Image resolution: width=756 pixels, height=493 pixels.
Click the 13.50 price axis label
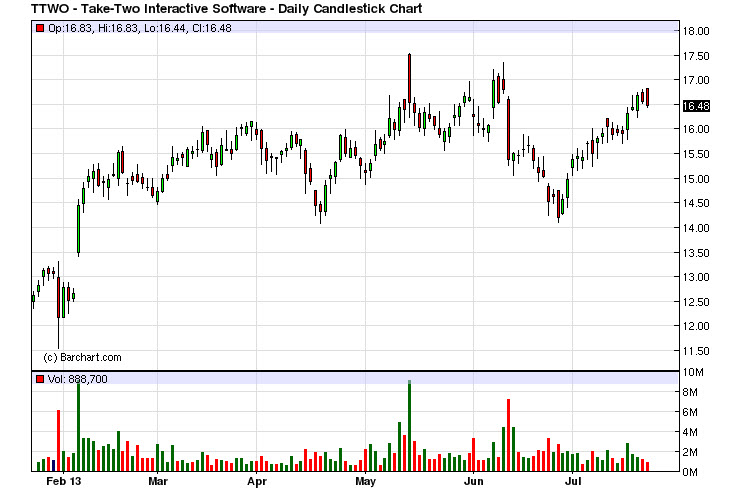pyautogui.click(x=696, y=253)
